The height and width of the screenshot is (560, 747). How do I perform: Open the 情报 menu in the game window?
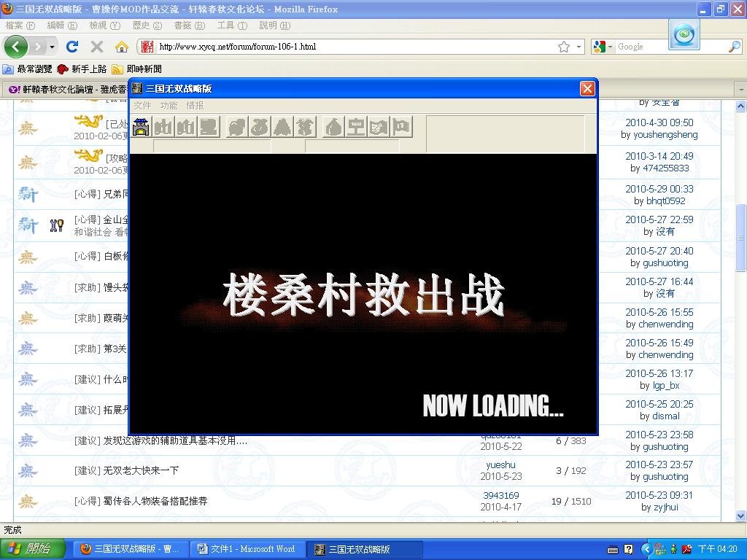click(x=195, y=105)
